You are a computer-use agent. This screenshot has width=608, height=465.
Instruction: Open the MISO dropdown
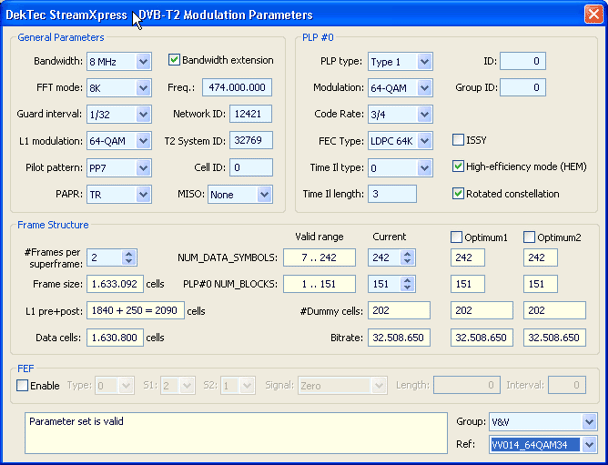coord(240,194)
